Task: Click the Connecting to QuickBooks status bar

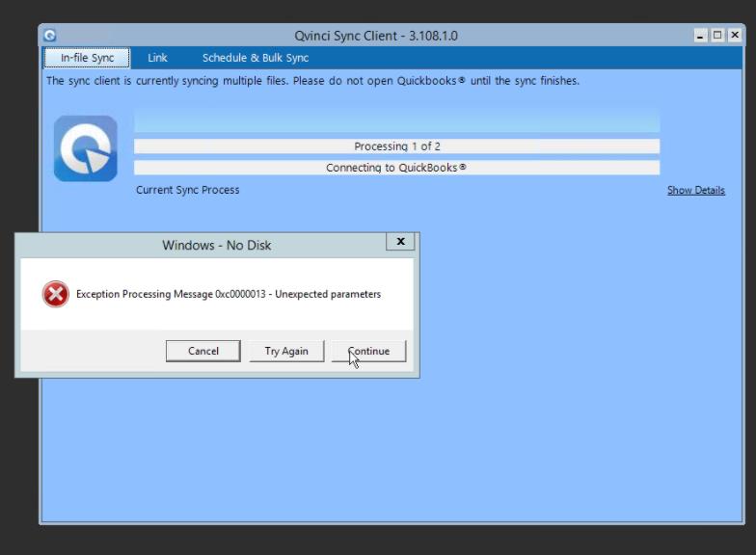Action: click(x=396, y=168)
